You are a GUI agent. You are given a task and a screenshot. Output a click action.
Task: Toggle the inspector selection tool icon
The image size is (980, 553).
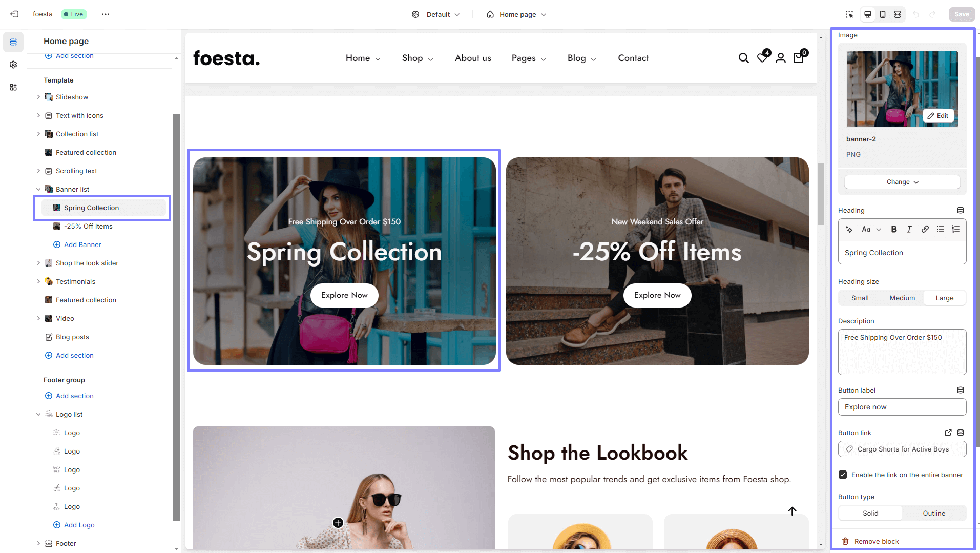pos(849,14)
